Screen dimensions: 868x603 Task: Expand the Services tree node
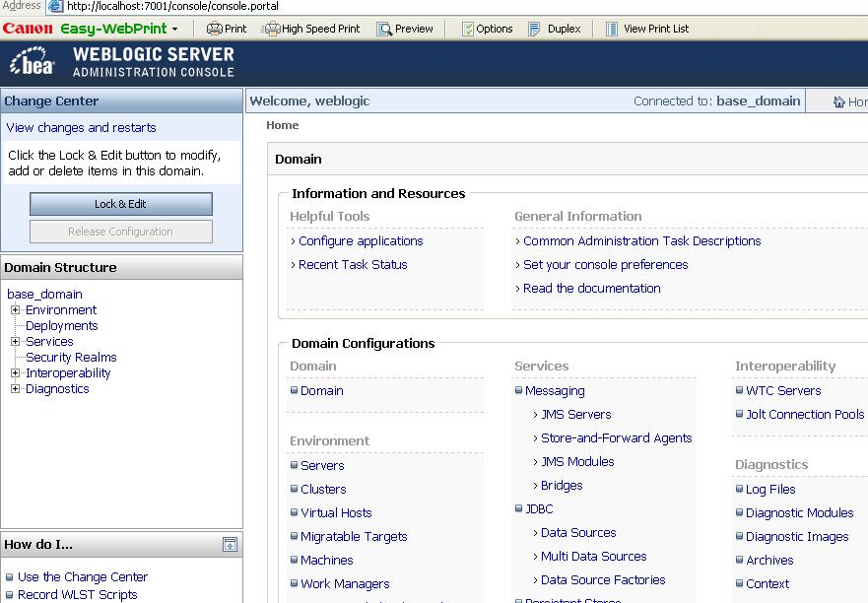16,342
